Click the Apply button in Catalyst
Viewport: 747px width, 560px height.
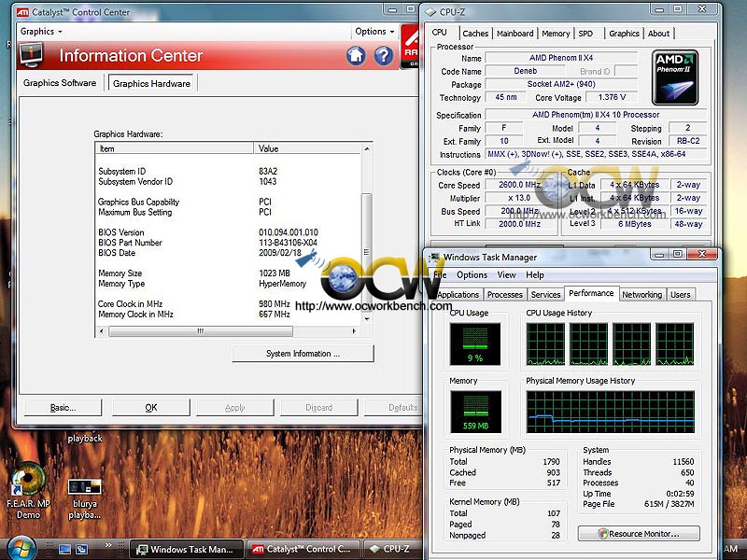235,408
